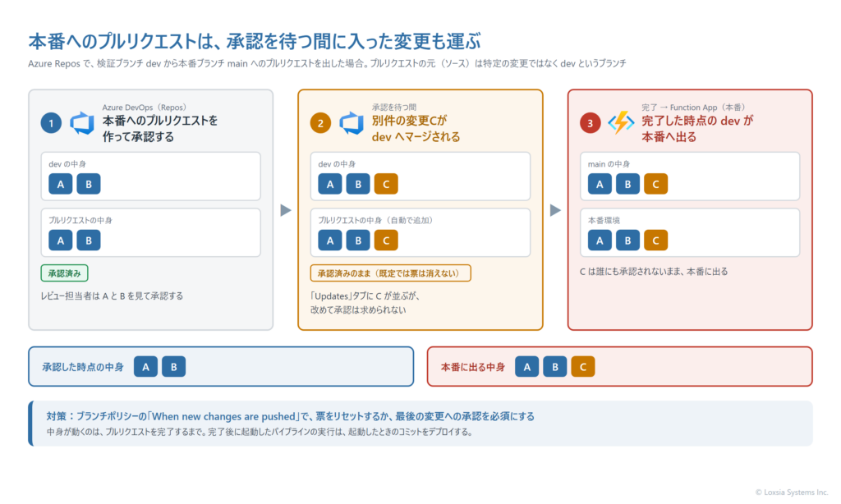This screenshot has height=504, width=841.
Task: Click the main title '本番へのプルリクエストは、承認を待つ間に入った変更も運ぶ'
Action: pyautogui.click(x=255, y=41)
